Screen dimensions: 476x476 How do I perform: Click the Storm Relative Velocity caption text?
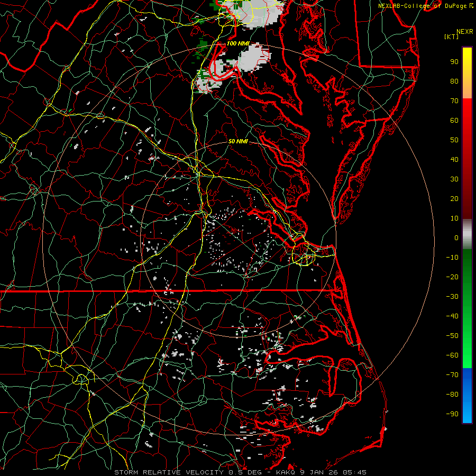pyautogui.click(x=240, y=472)
